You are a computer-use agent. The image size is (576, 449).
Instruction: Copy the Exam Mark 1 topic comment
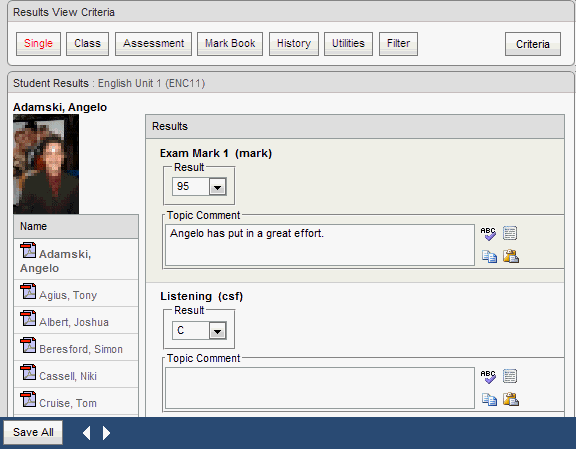489,256
